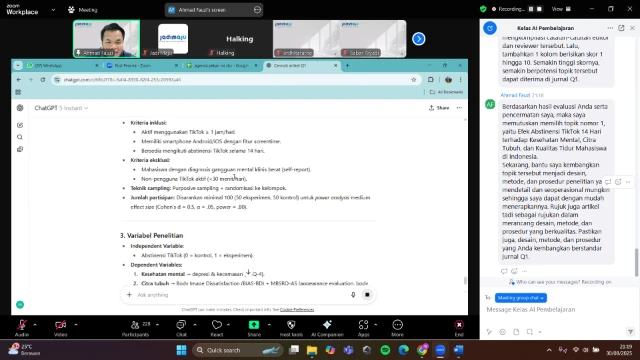Expand the Apps options arrow
The image size is (640, 360).
tap(375, 325)
